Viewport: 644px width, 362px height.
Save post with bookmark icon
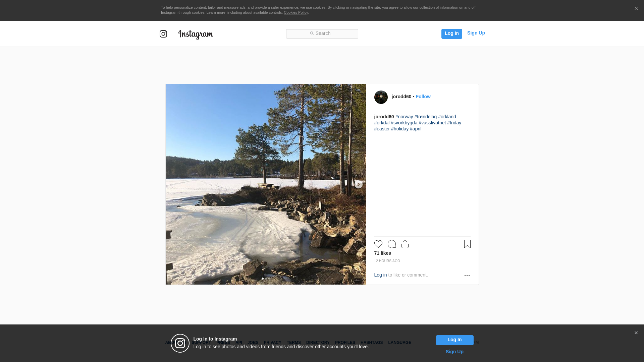coord(467,244)
